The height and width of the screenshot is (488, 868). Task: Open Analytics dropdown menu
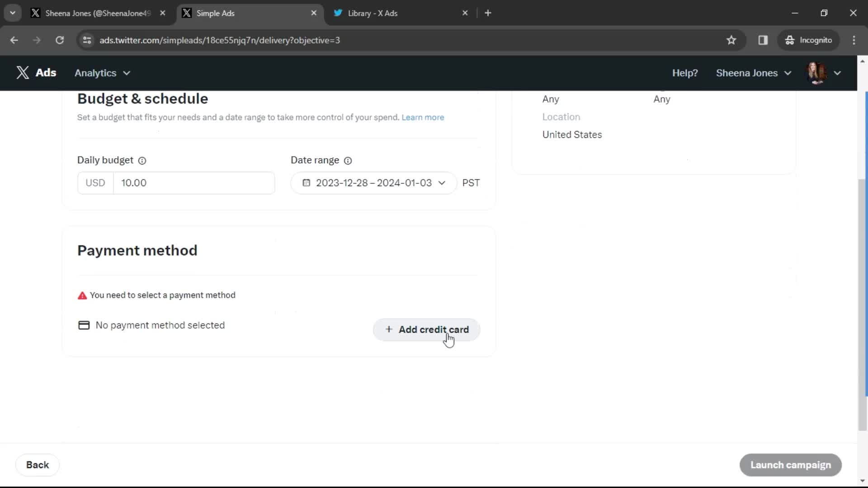(x=102, y=73)
